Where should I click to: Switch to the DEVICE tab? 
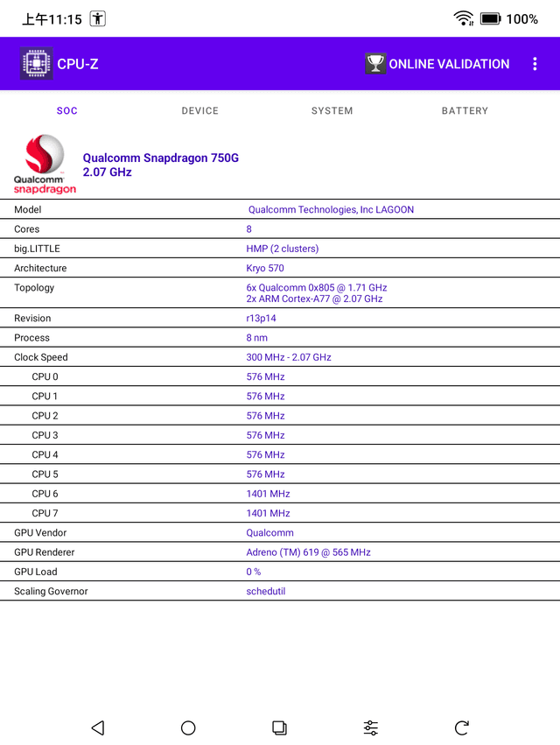(200, 110)
